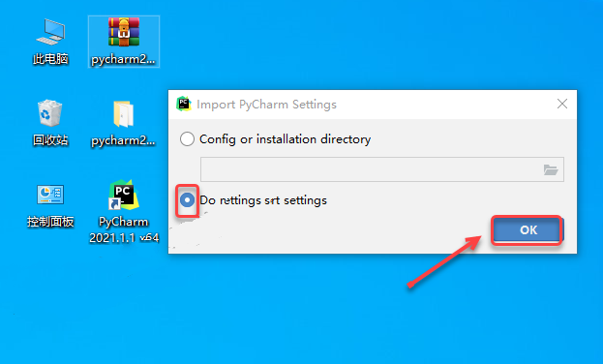This screenshot has width=603, height=364.
Task: Select the pycharm2... folder icon
Action: tap(124, 123)
